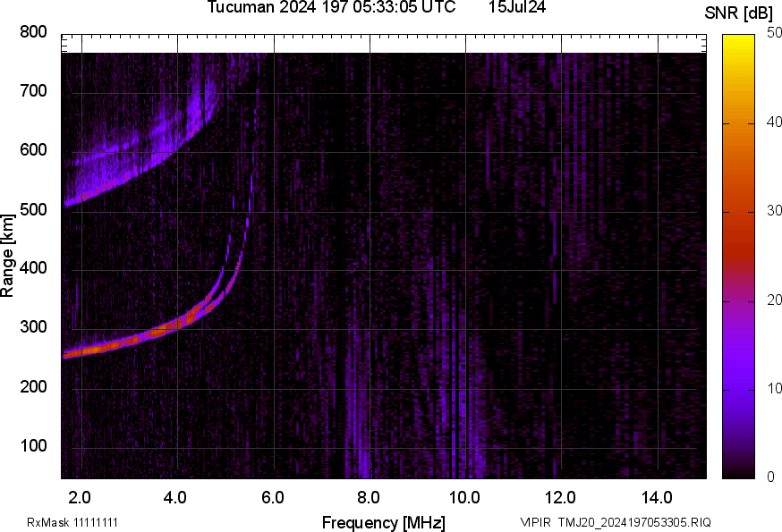Screen dimensions: 782x532
Task: Click range tick label '500'
Action: [33, 209]
